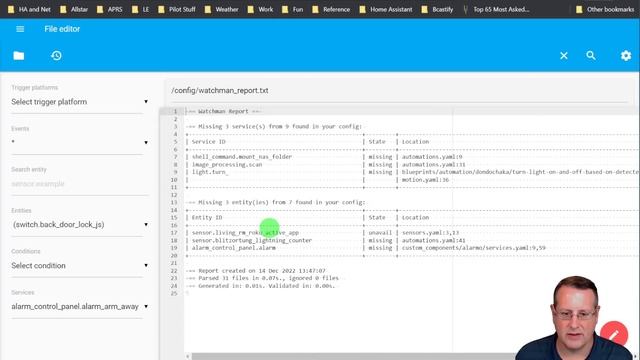Click automations.yaml:9 location text
The image size is (640, 360).
click(x=432, y=157)
